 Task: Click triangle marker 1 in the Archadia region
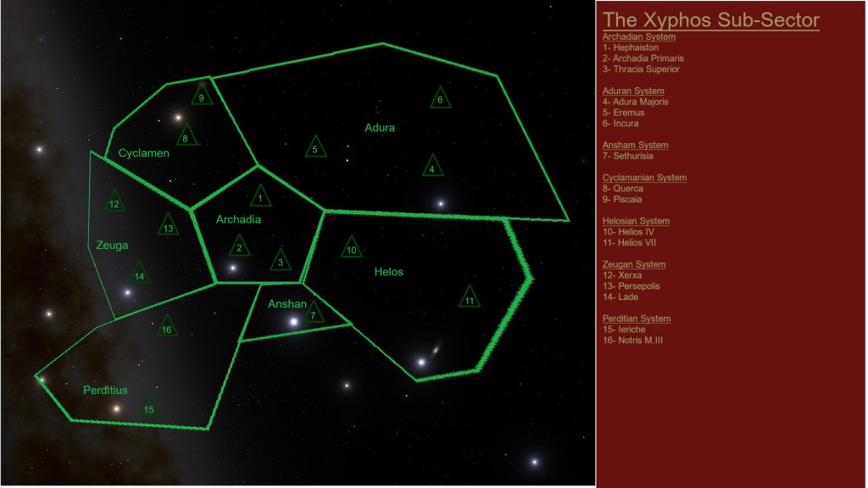point(260,197)
